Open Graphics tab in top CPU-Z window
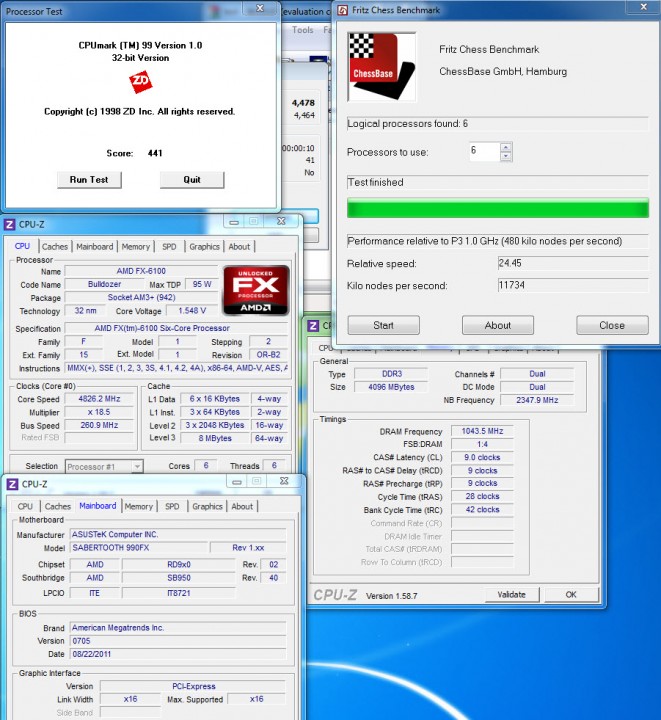Image resolution: width=661 pixels, height=720 pixels. point(204,247)
